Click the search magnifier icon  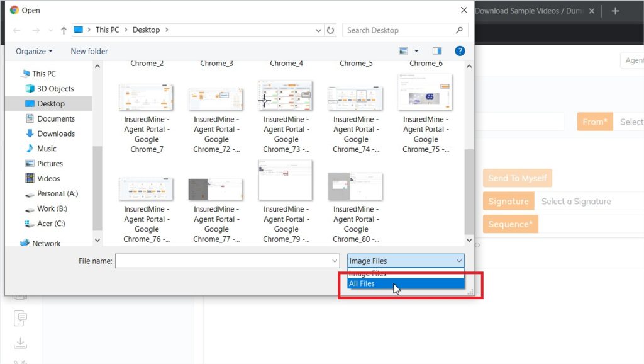pos(459,30)
